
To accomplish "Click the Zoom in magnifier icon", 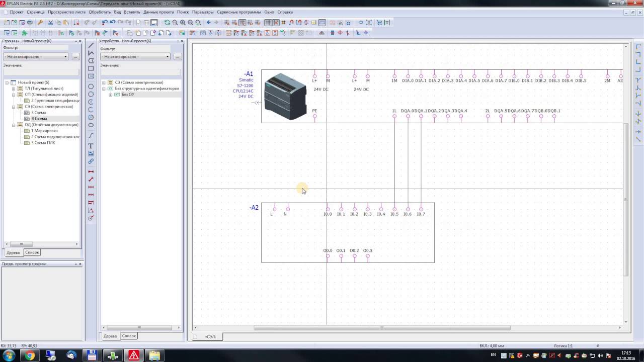I will point(183,23).
